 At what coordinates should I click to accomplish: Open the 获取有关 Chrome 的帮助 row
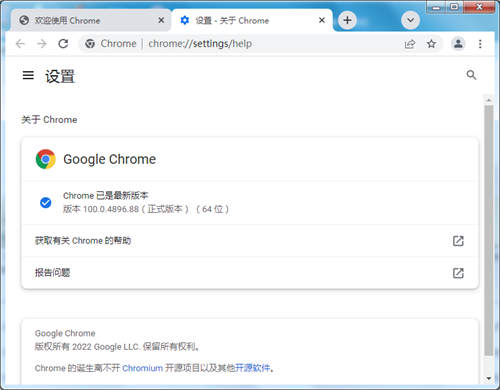[x=250, y=241]
